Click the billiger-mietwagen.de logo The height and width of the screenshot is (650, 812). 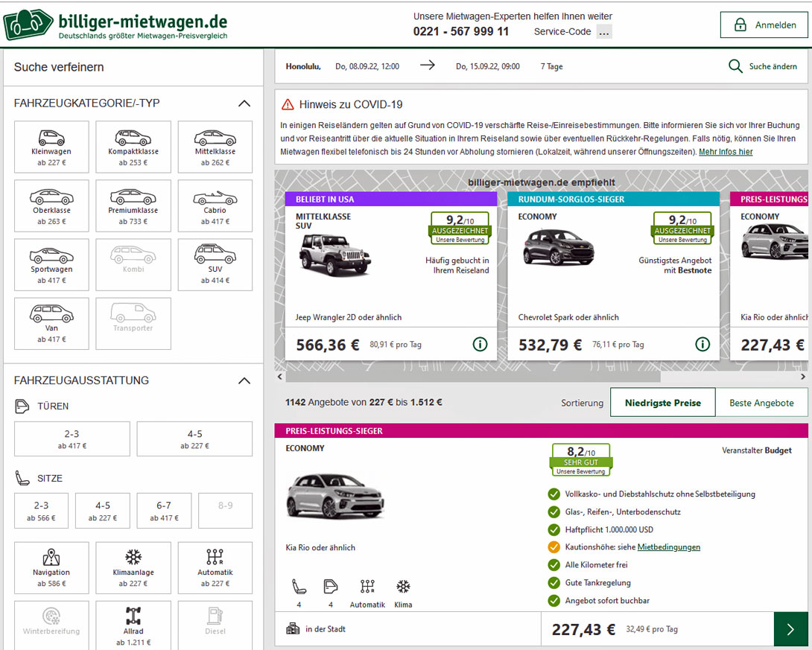115,25
